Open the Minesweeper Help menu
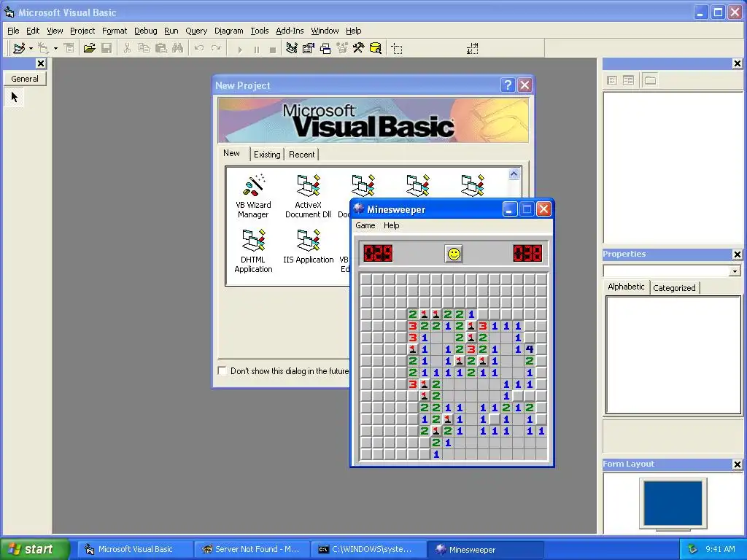The image size is (747, 560). 392,225
